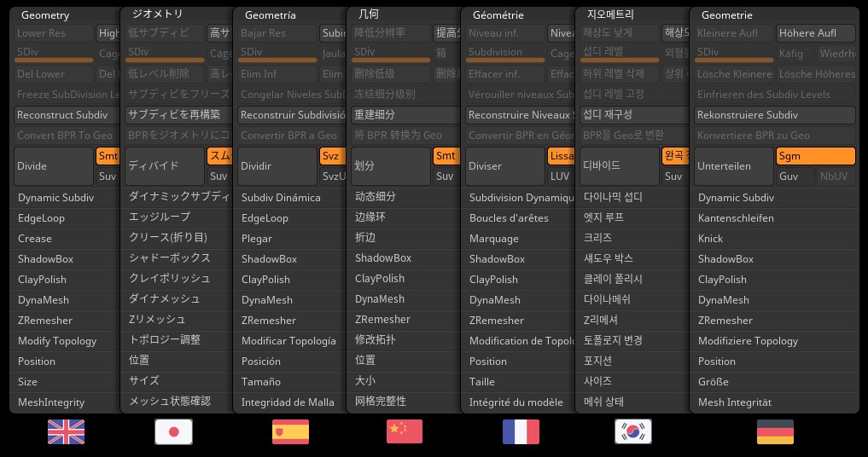Toggle NbUV in the German panel
868x457 pixels.
[x=836, y=176]
